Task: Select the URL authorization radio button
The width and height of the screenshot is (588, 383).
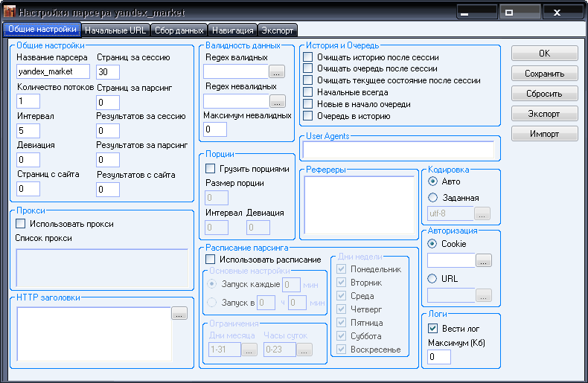Action: pos(433,279)
